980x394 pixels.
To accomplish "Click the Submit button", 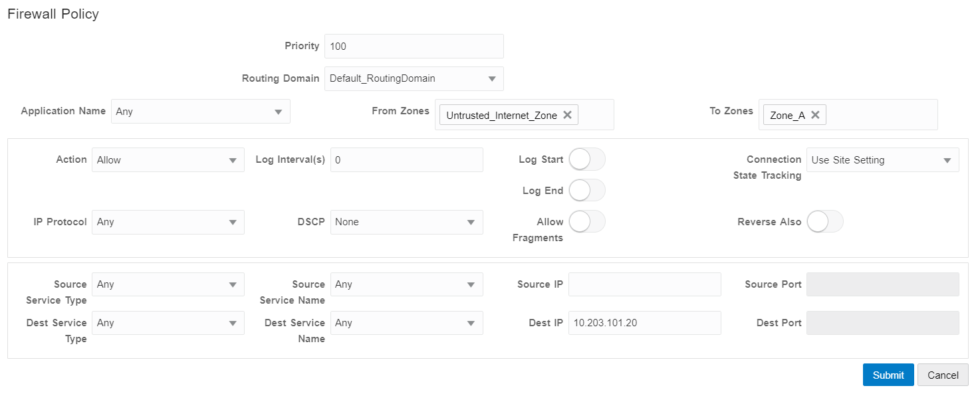I will [888, 375].
